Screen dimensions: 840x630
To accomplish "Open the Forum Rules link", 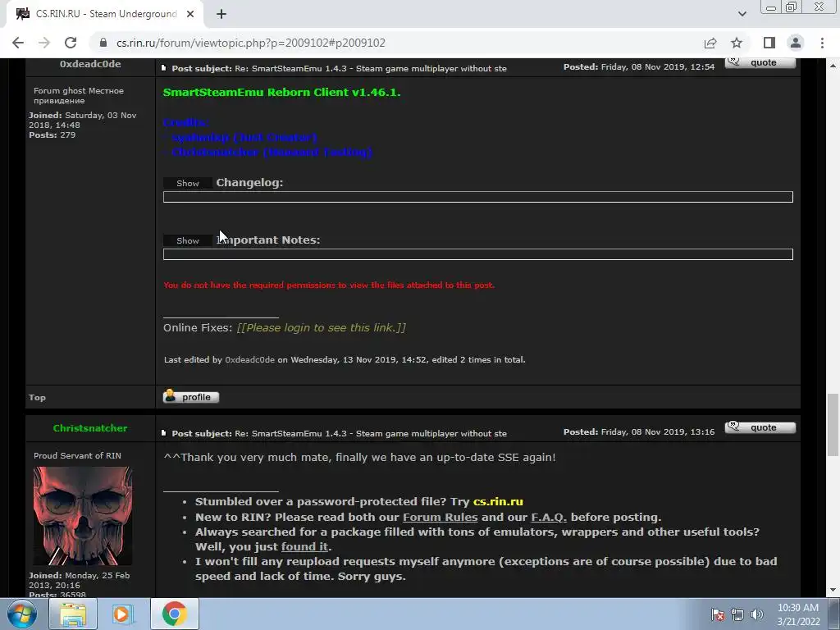I will click(440, 517).
